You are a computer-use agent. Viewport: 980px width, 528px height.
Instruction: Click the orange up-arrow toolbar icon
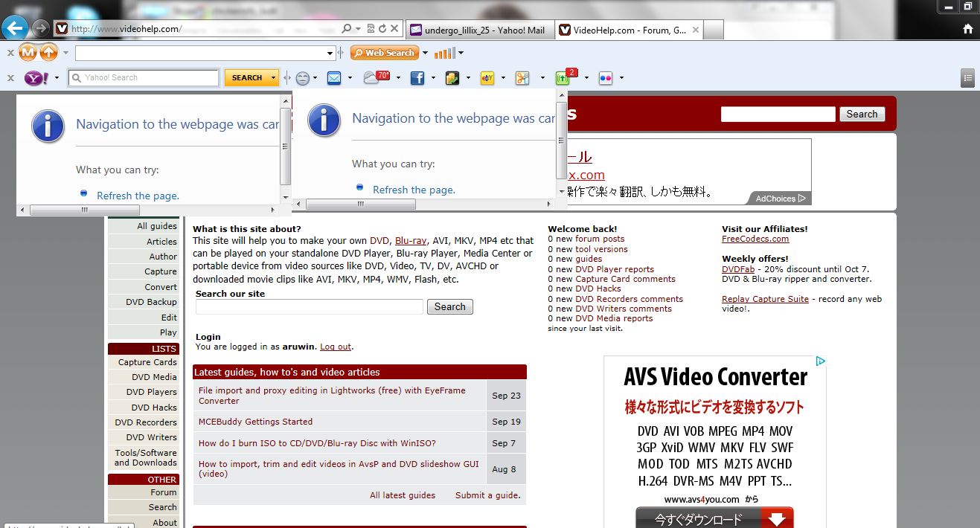coord(48,53)
